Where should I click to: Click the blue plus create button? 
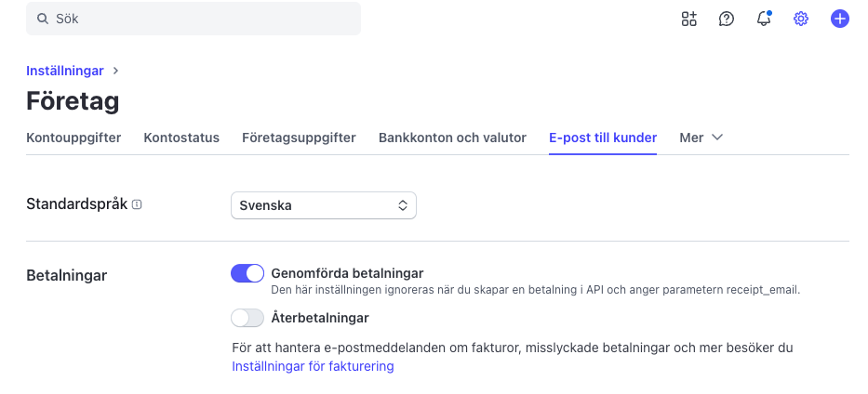pos(840,19)
